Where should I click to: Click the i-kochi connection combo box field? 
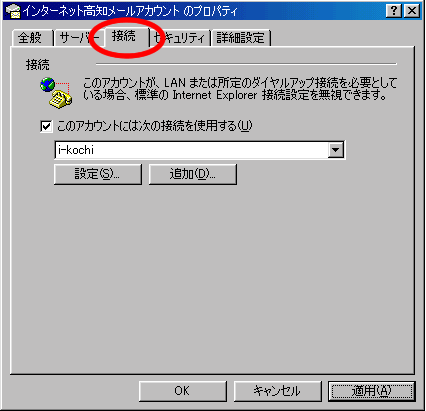tap(199, 150)
